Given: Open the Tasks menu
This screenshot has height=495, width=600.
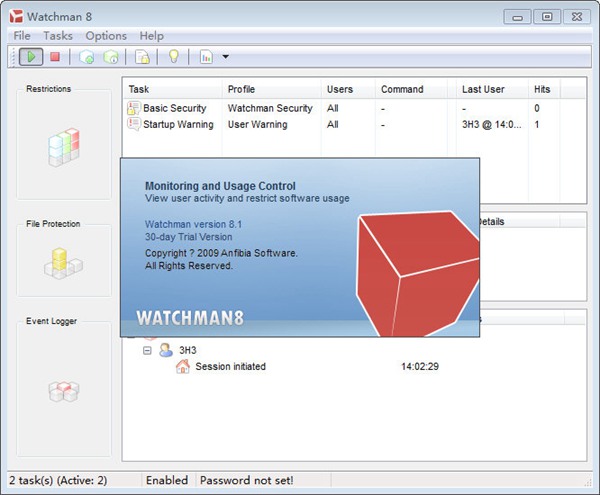Looking at the screenshot, I should [58, 36].
